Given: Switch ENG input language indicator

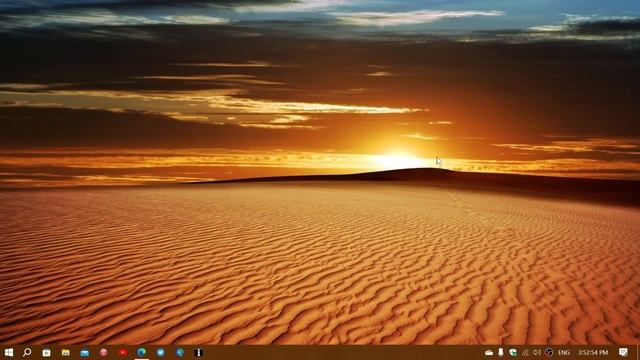Looking at the screenshot, I should [x=564, y=352].
